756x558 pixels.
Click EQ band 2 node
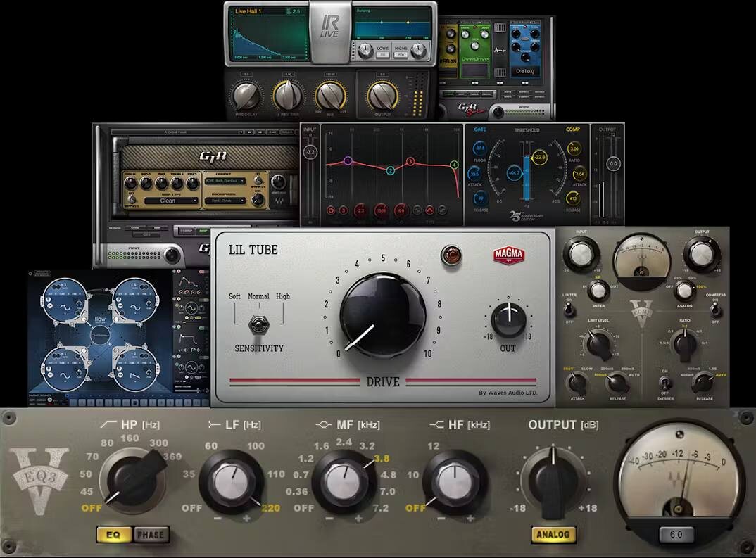pyautogui.click(x=391, y=170)
